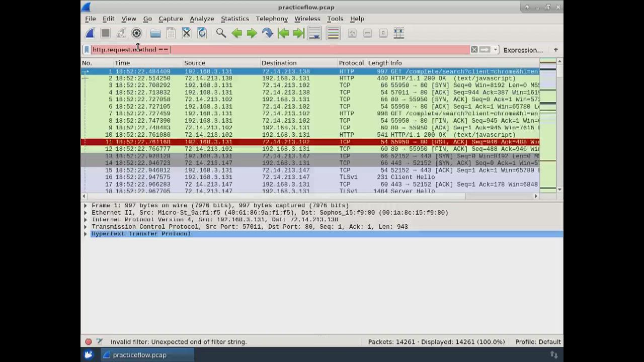Reset text to normal size
Viewport: 644px width, 362px height.
pos(383,33)
